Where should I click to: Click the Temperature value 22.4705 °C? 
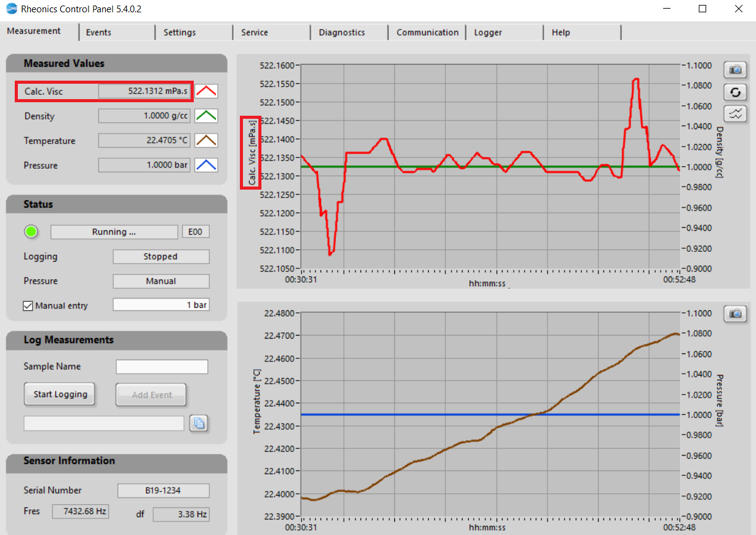coord(145,140)
